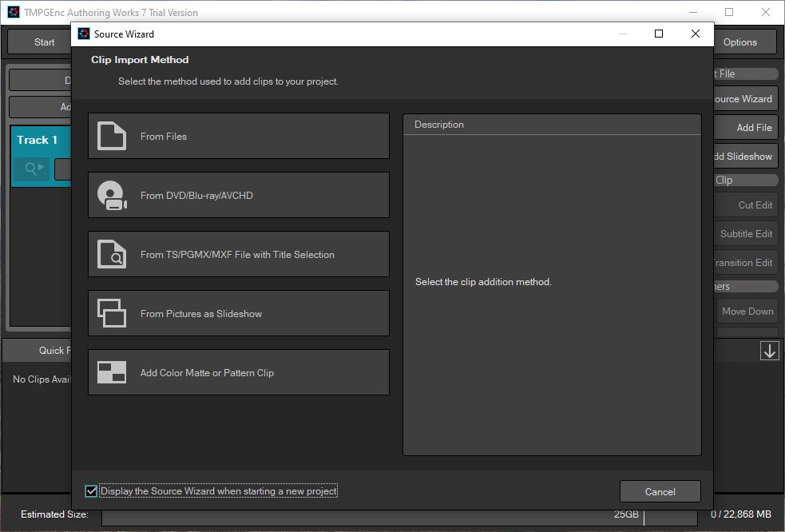
Task: Click Transition Edit in main window
Action: (x=745, y=263)
